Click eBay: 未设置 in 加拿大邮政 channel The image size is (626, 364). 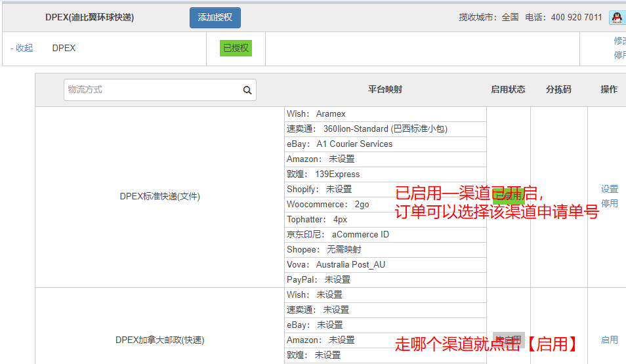point(385,325)
